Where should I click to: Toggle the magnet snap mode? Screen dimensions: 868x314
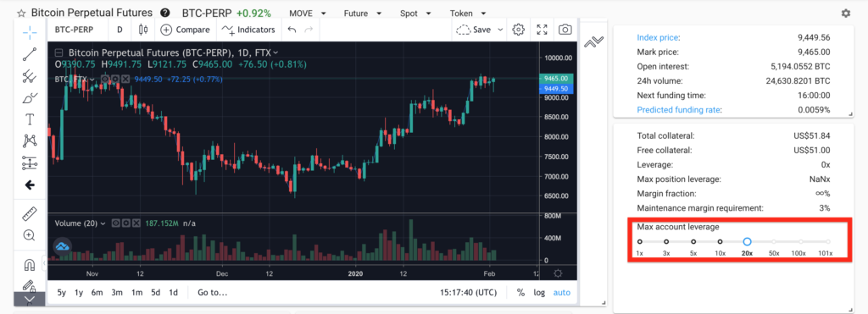click(x=30, y=265)
